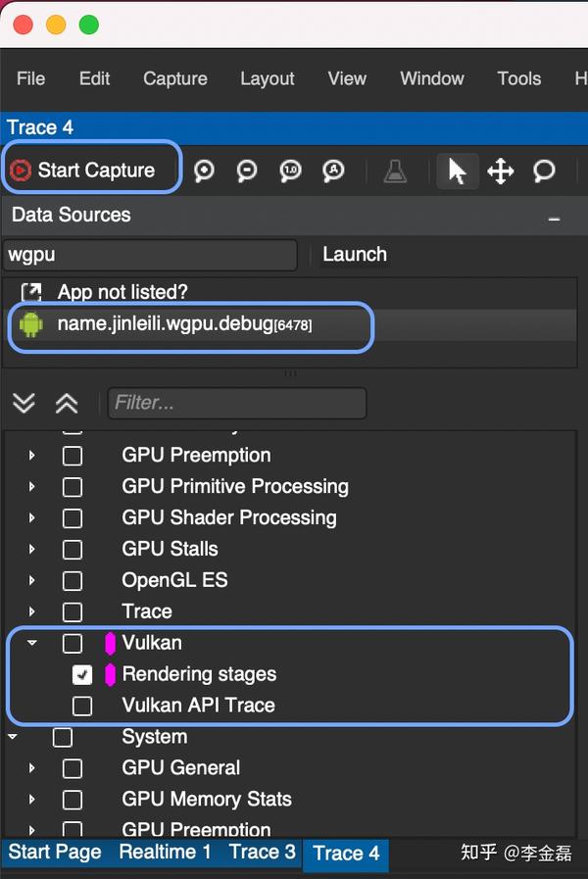Select the arrow pointer tool

click(457, 171)
